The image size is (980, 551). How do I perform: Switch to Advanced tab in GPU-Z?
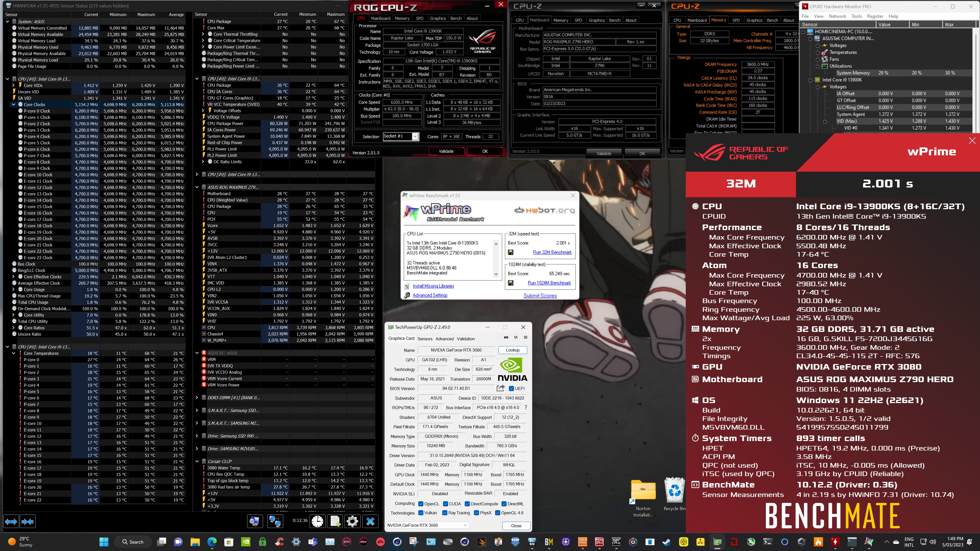(x=444, y=339)
